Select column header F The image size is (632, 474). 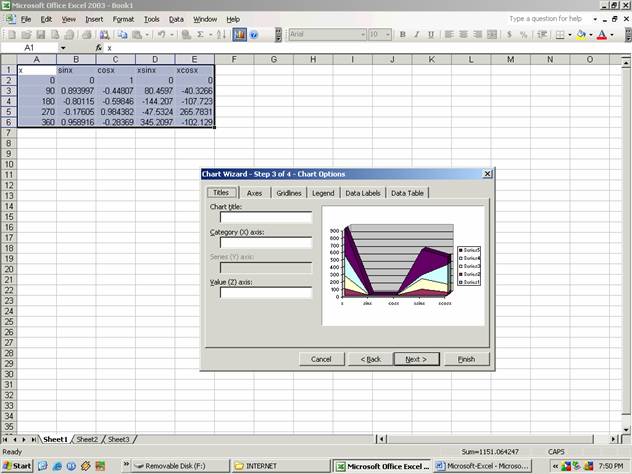click(234, 60)
